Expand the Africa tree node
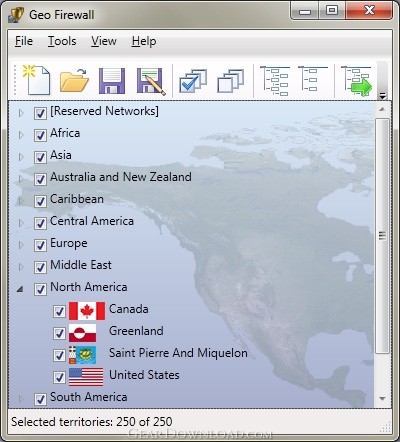The height and width of the screenshot is (442, 400). (x=21, y=135)
